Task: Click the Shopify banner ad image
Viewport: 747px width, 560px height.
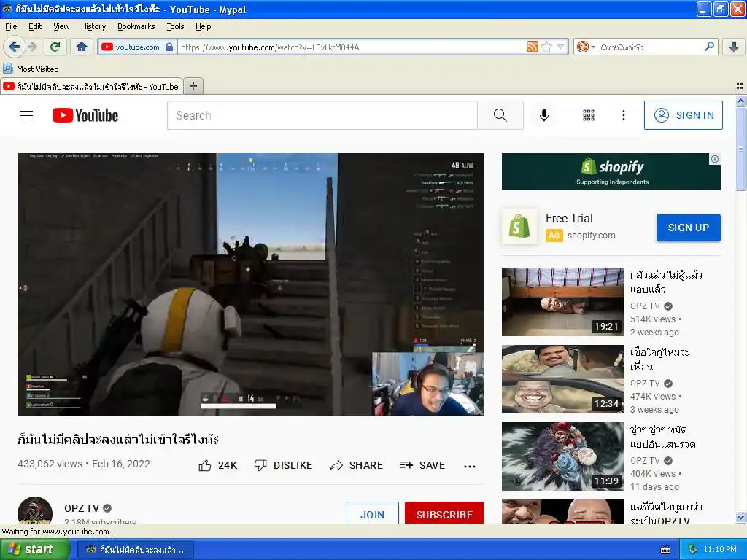Action: coord(611,171)
